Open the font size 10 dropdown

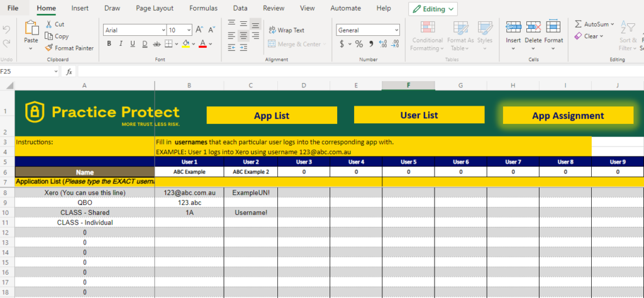pyautogui.click(x=189, y=30)
